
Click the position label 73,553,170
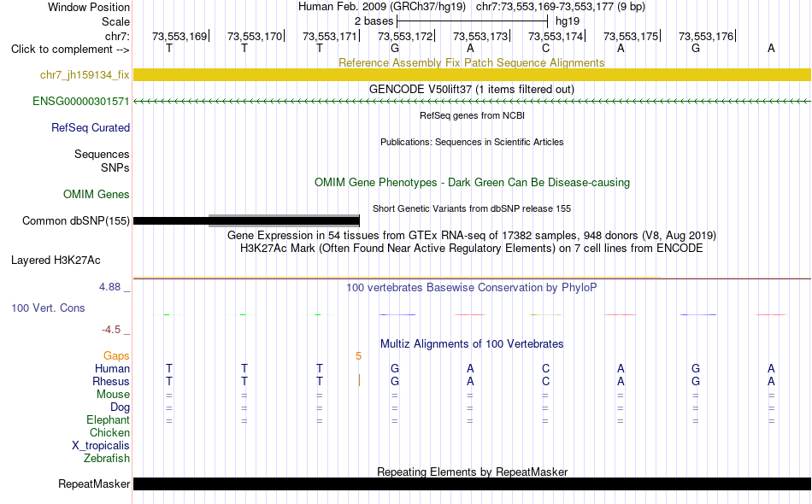(x=255, y=36)
